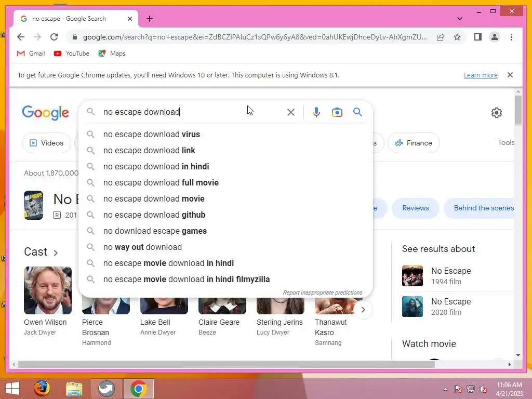Launch Firefox from the taskbar
This screenshot has height=399, width=532.
[42, 389]
